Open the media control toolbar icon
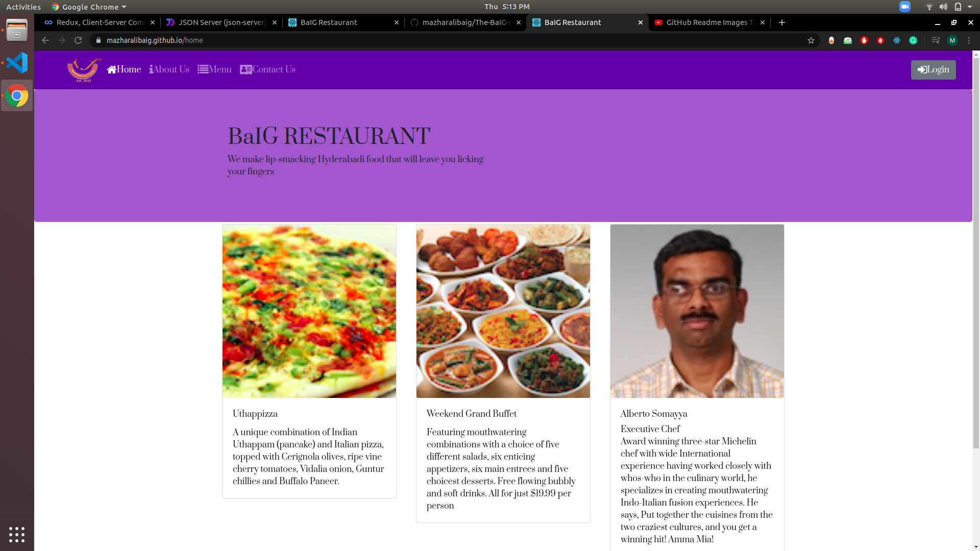 tap(936, 40)
